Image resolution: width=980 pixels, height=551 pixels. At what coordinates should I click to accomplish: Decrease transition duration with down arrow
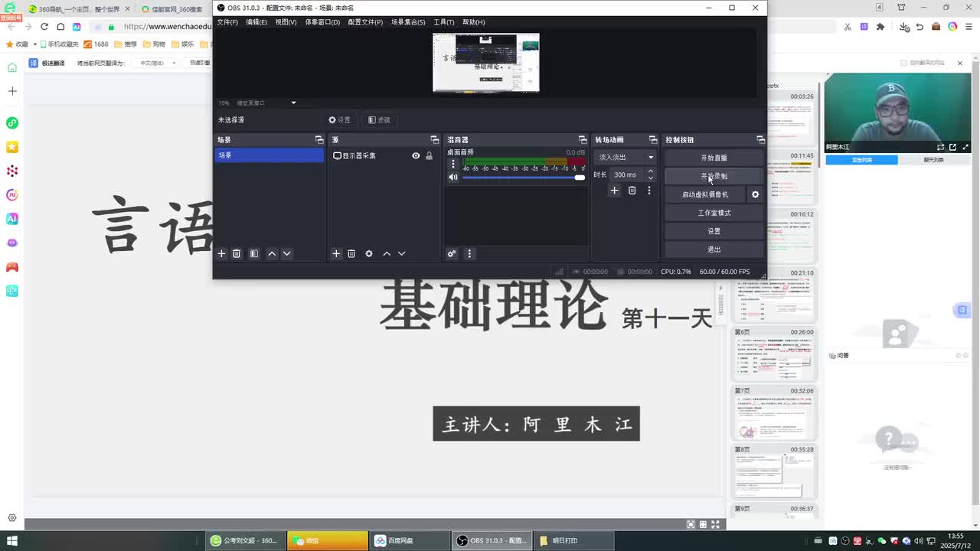click(651, 178)
